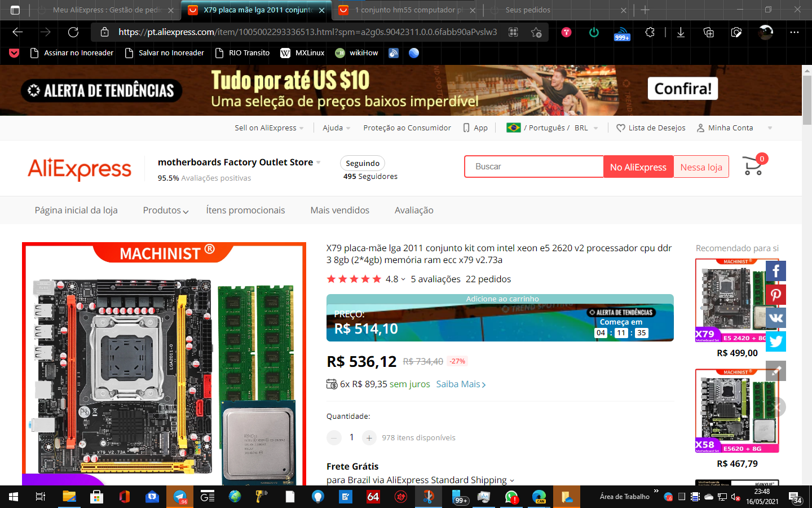Reload the current page
812x508 pixels.
click(x=73, y=32)
